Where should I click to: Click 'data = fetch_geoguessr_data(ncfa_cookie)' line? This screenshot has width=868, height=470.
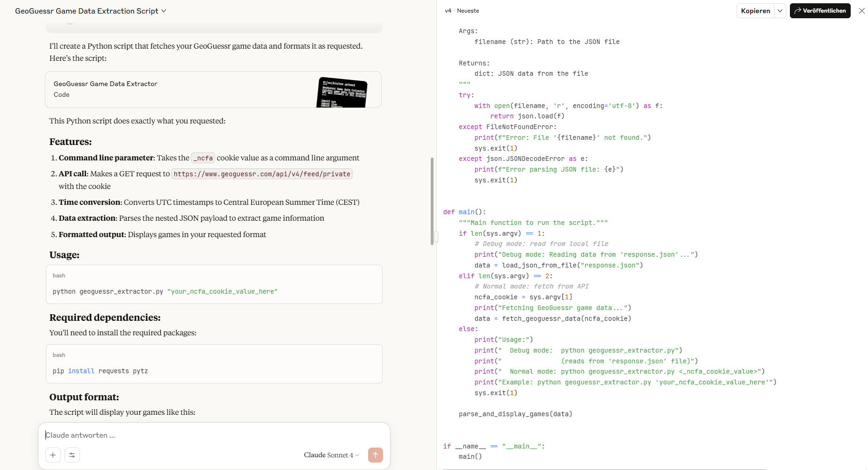pyautogui.click(x=553, y=318)
